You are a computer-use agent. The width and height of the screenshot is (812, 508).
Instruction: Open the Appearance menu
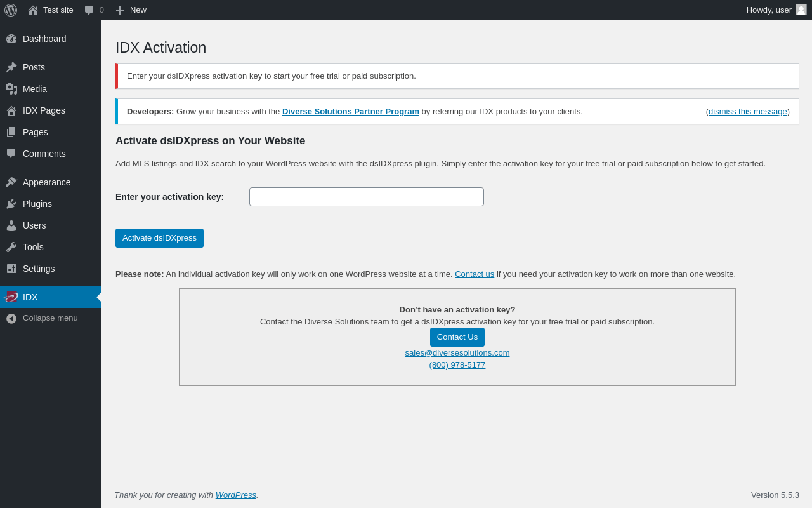click(51, 182)
